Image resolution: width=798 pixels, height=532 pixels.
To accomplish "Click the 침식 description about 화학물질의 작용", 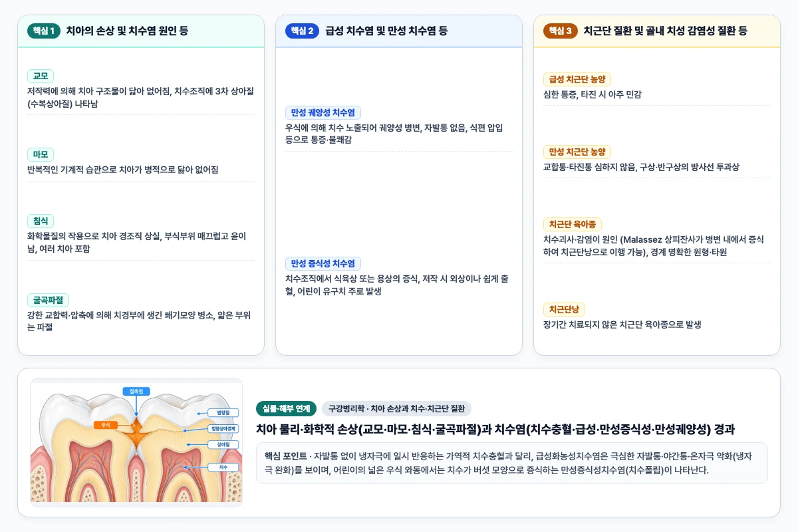I will click(x=137, y=242).
